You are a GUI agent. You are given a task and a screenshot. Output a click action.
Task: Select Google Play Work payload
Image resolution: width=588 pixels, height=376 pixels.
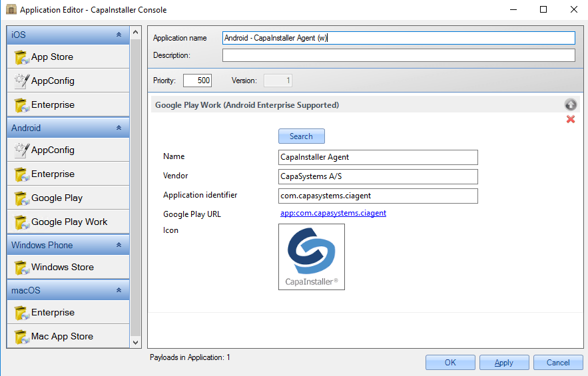[68, 222]
